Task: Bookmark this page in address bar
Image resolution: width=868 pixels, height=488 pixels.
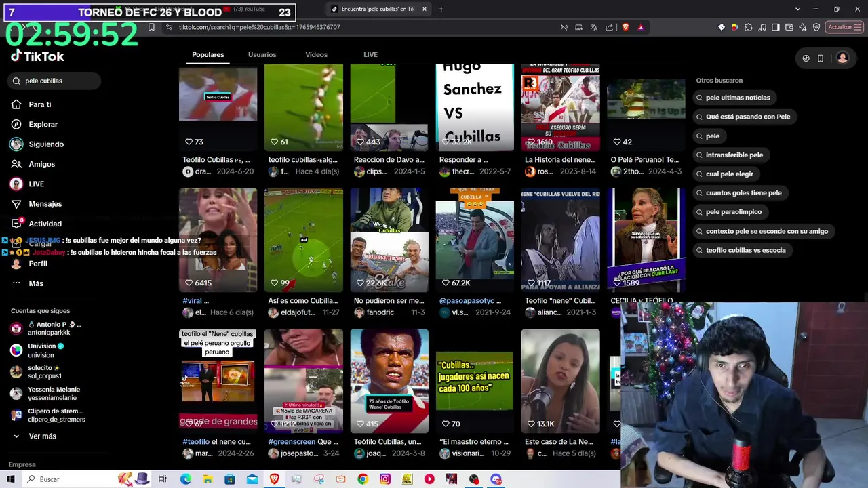Action: coord(151,27)
